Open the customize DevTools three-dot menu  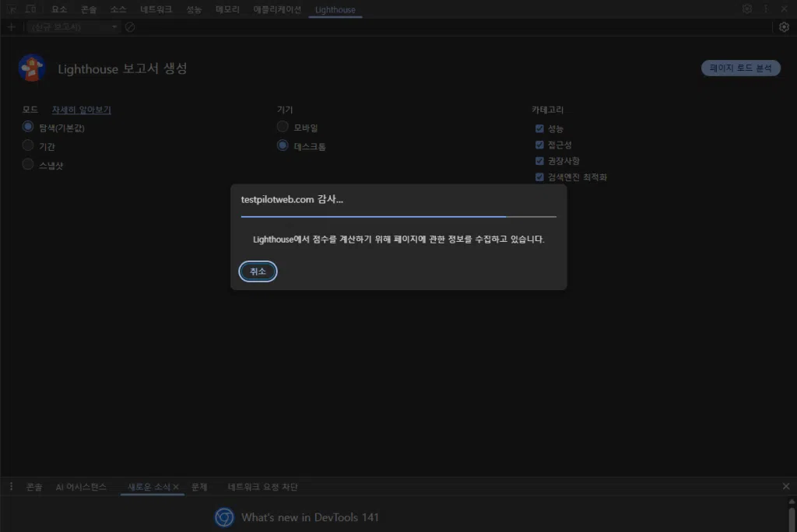[765, 9]
